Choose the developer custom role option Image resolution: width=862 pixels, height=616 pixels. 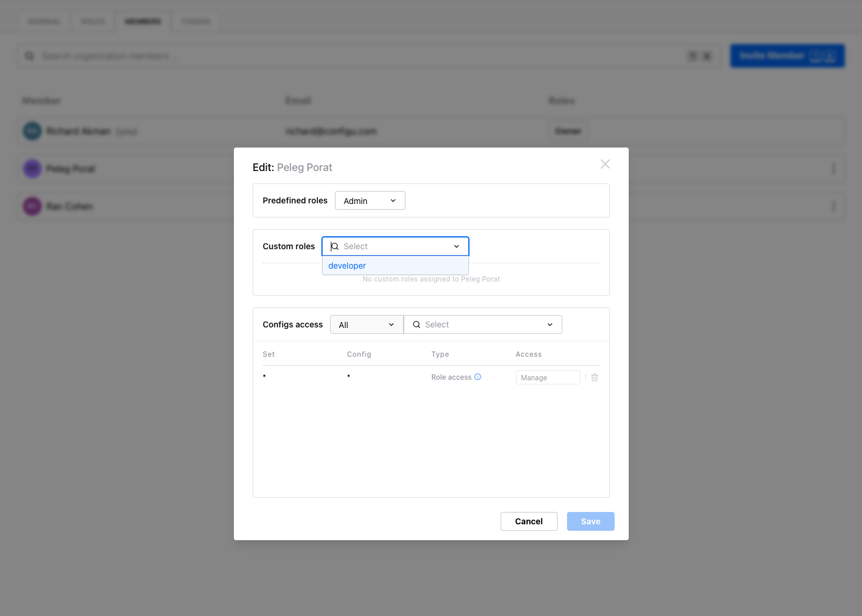pyautogui.click(x=395, y=266)
